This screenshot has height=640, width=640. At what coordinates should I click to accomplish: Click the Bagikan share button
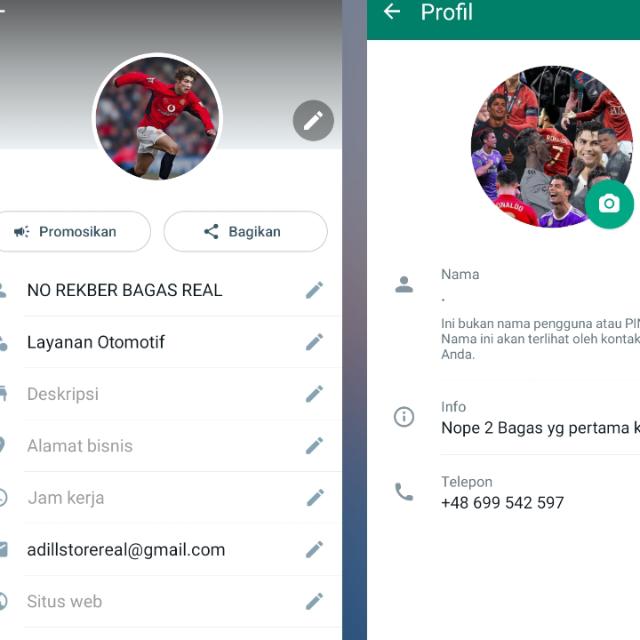pos(245,231)
